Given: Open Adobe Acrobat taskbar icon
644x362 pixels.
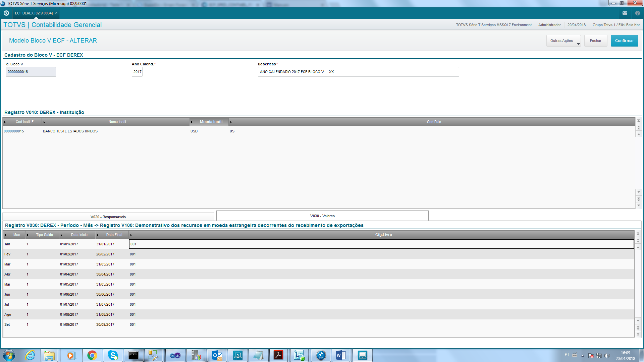Looking at the screenshot, I should [278, 355].
